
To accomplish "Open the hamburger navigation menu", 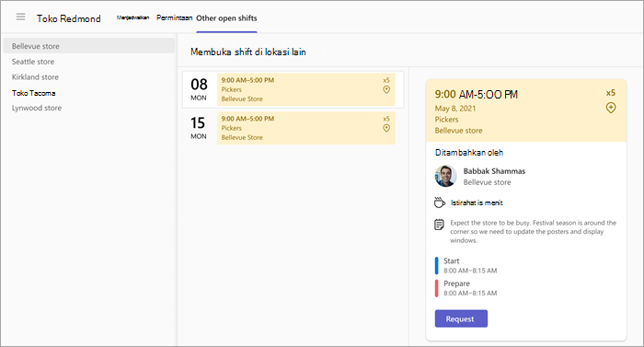I will (20, 17).
